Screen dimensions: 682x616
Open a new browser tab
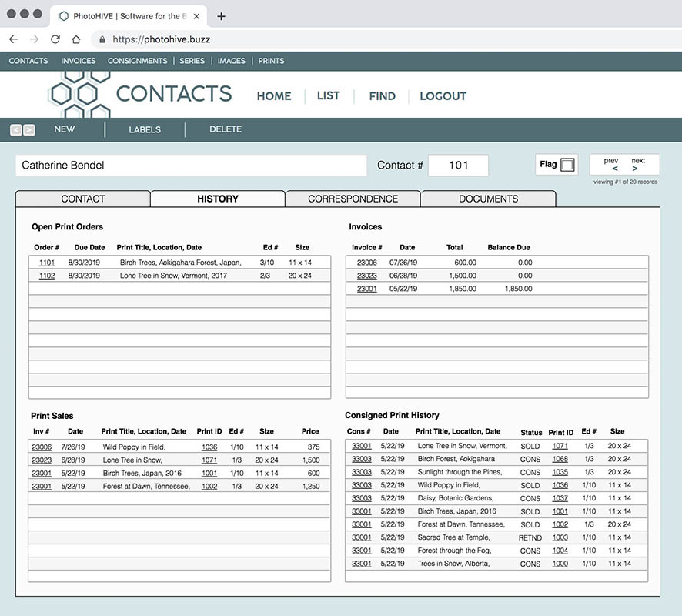(x=222, y=16)
